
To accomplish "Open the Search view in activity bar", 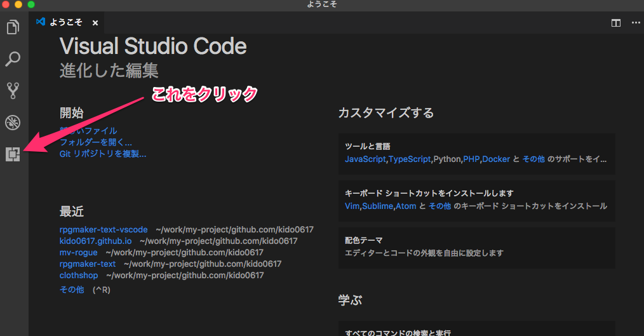I will tap(13, 59).
